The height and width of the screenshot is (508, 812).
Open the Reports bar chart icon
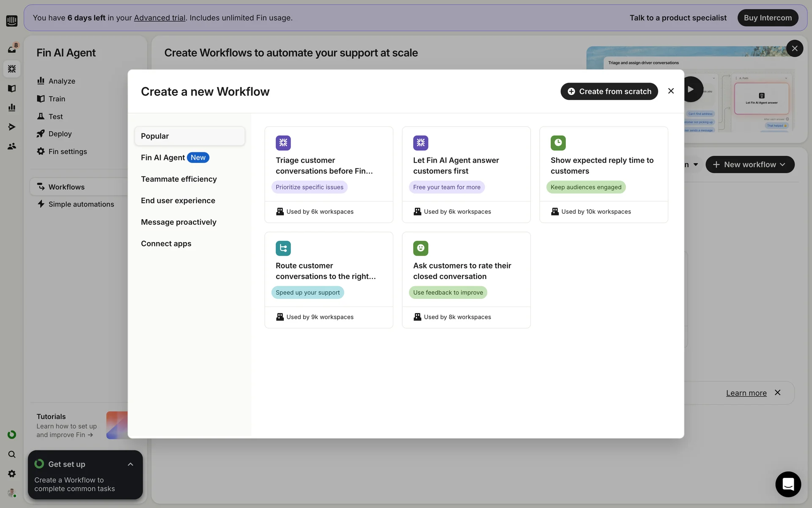point(12,108)
